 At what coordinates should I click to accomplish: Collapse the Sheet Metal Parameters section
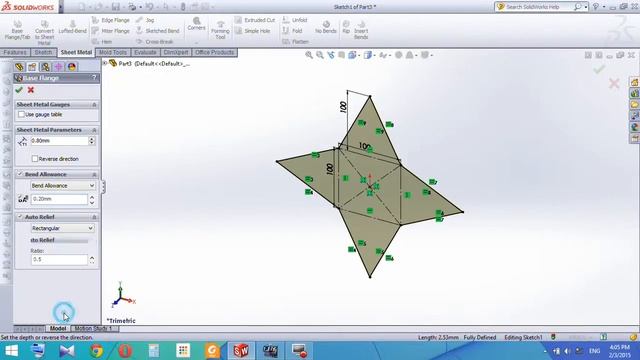(x=94, y=130)
